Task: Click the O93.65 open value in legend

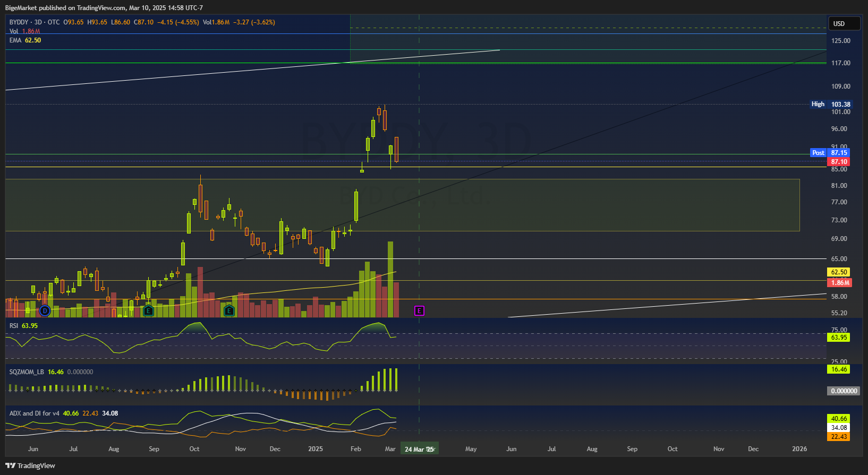Action: (x=74, y=22)
